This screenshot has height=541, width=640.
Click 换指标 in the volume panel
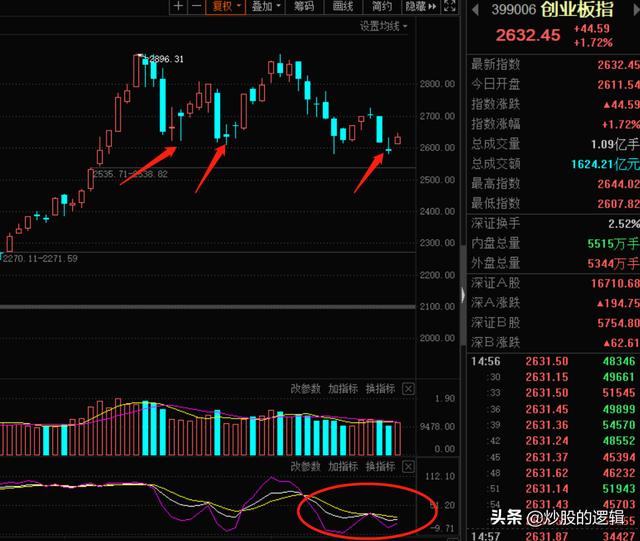(380, 389)
